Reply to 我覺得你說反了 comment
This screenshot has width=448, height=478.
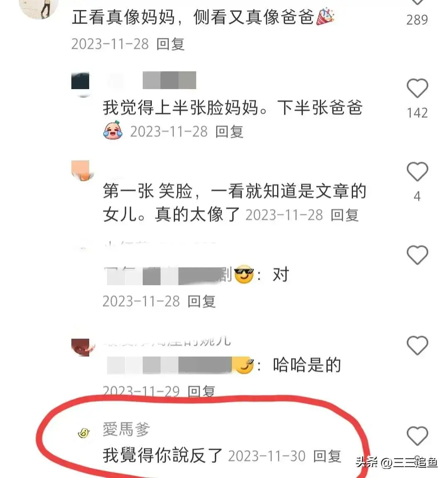tap(327, 456)
